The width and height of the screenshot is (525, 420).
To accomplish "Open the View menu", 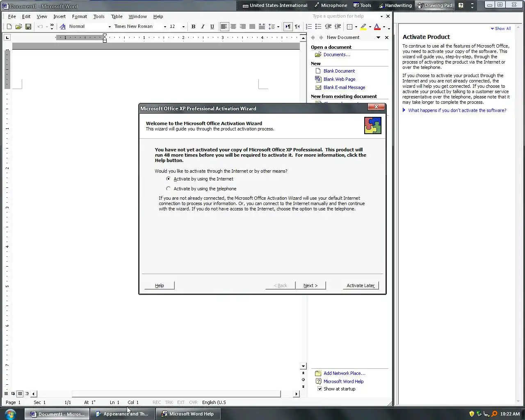I will [42, 16].
